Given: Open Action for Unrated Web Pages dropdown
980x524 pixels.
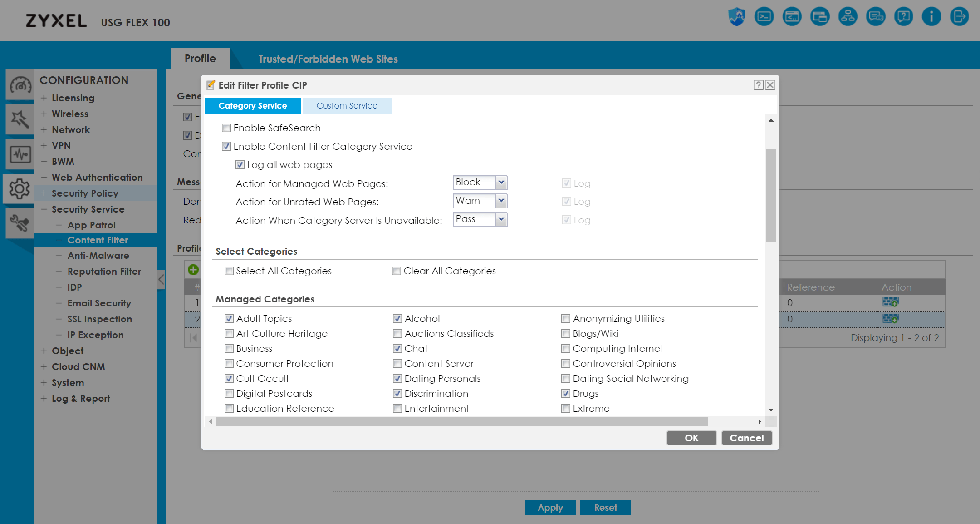Looking at the screenshot, I should tap(501, 201).
